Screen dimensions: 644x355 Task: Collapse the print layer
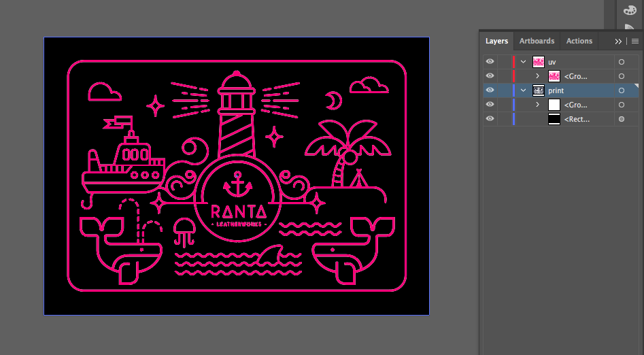point(523,90)
